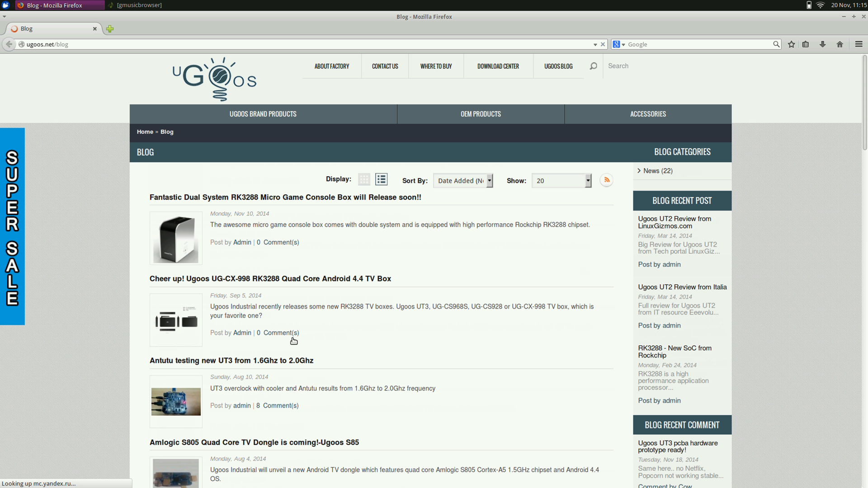This screenshot has width=868, height=488.
Task: Focus the Google search box
Action: click(699, 44)
